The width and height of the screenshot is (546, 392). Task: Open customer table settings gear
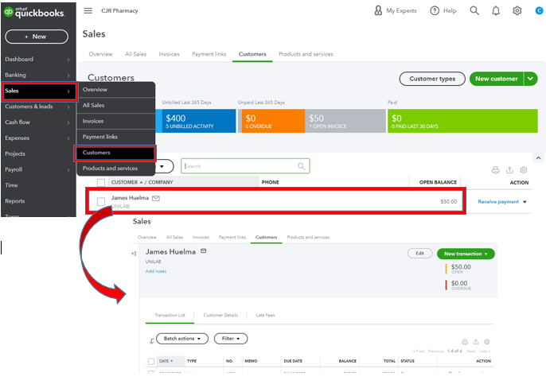pyautogui.click(x=524, y=169)
